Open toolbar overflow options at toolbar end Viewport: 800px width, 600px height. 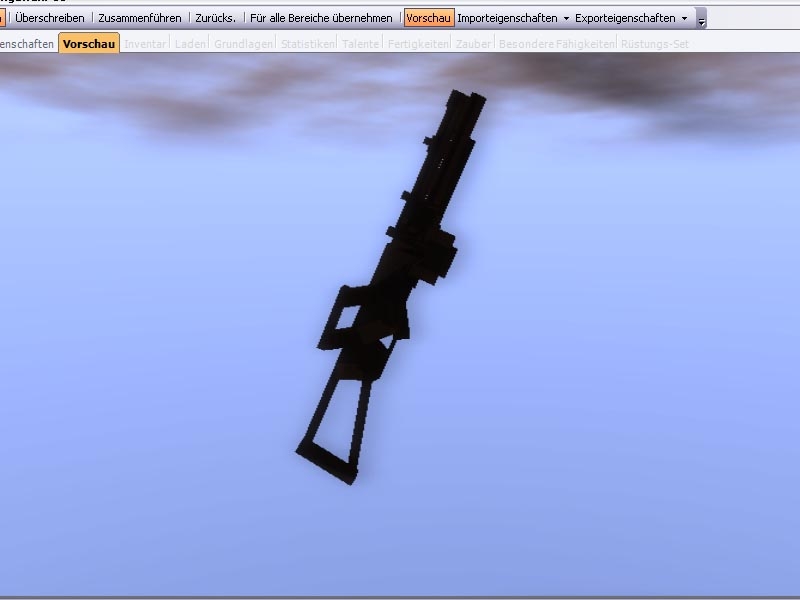point(701,19)
